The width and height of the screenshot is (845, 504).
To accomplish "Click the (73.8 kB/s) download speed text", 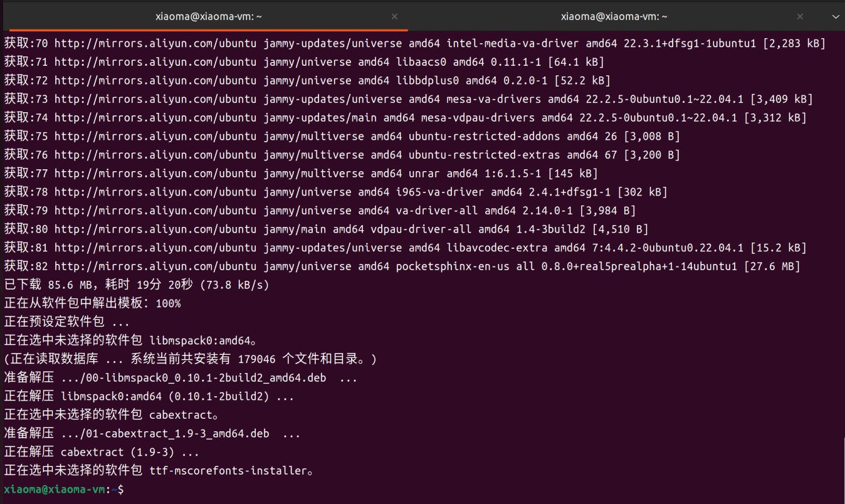I will point(234,285).
